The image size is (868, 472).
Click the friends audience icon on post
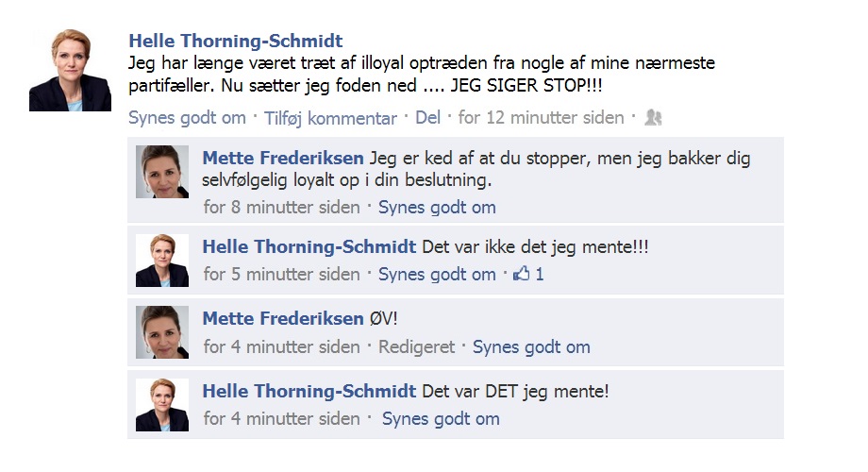coord(653,117)
